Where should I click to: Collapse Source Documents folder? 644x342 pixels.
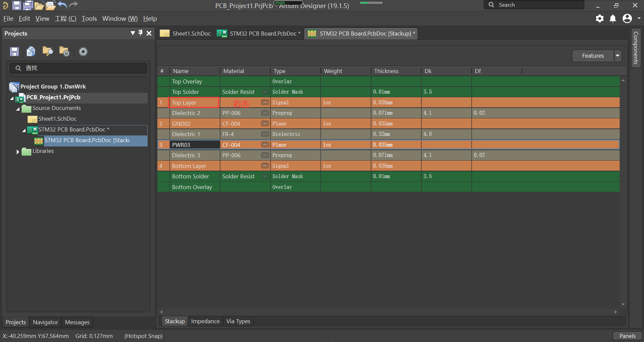(18, 109)
